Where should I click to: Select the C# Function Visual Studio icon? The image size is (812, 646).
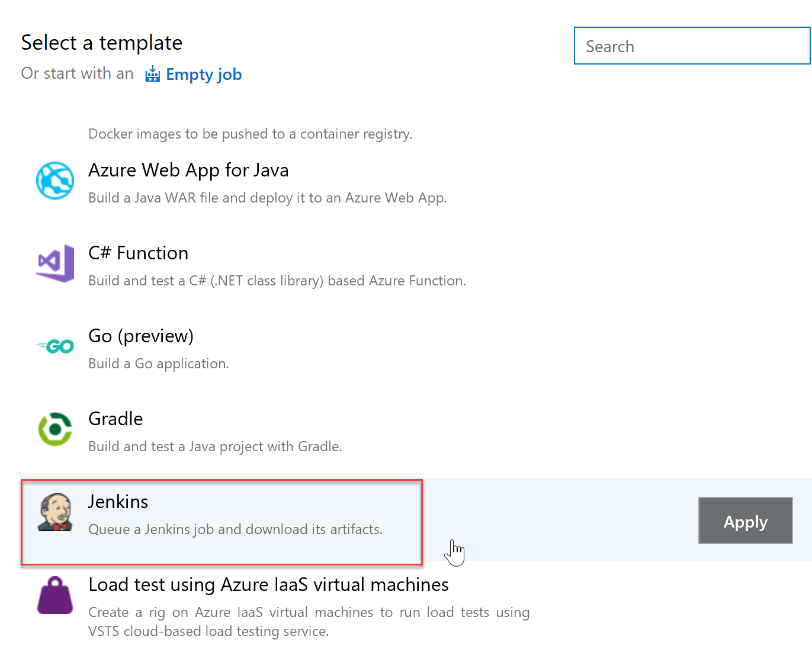(x=56, y=263)
